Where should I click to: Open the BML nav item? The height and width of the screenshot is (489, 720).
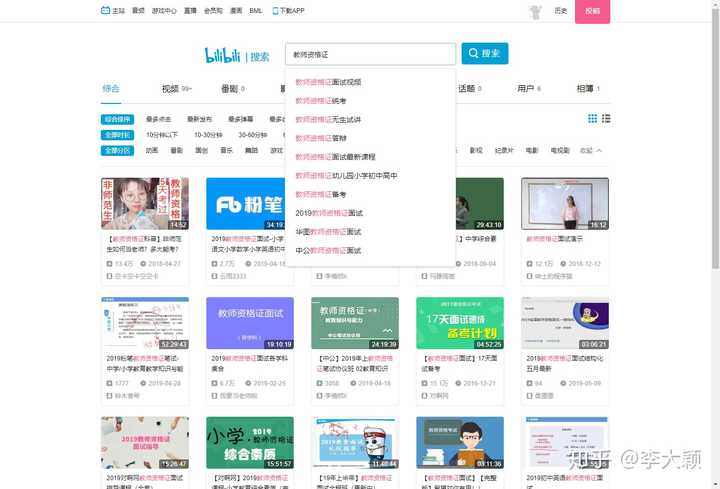[x=256, y=10]
